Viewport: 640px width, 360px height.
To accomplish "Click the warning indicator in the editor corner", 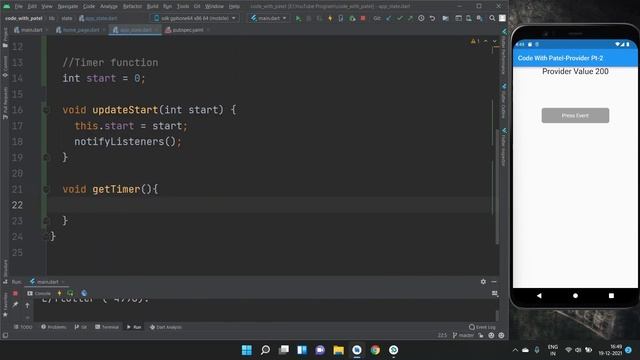I will click(475, 41).
